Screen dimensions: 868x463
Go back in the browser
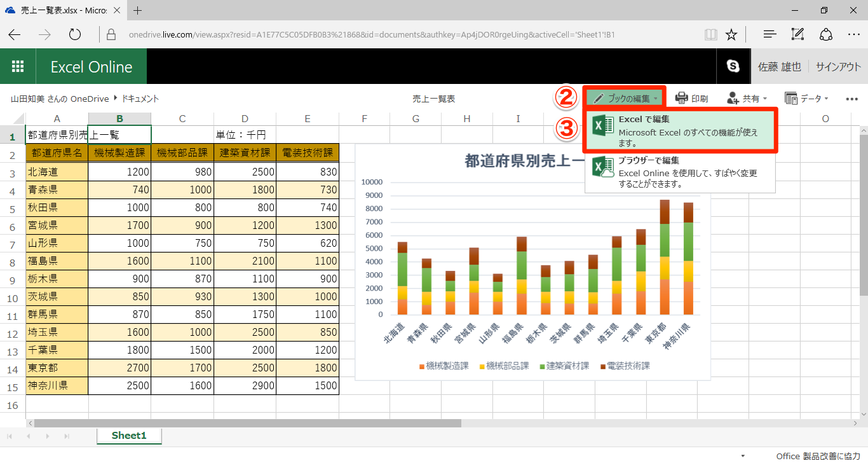[14, 34]
